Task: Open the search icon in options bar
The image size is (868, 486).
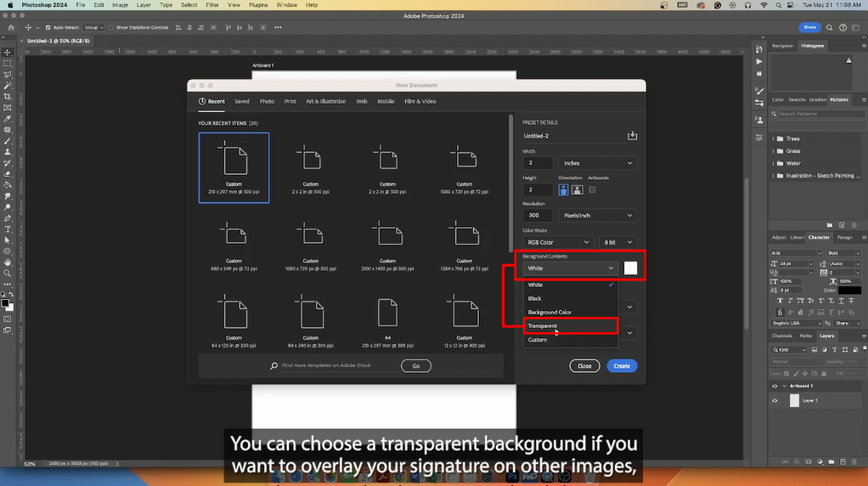Action: click(829, 27)
